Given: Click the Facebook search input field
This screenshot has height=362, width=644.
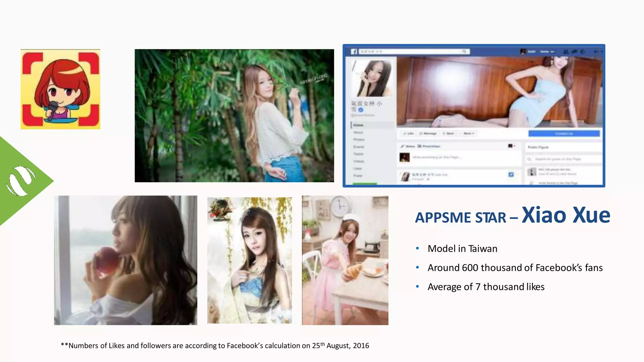Looking at the screenshot, I should point(409,51).
